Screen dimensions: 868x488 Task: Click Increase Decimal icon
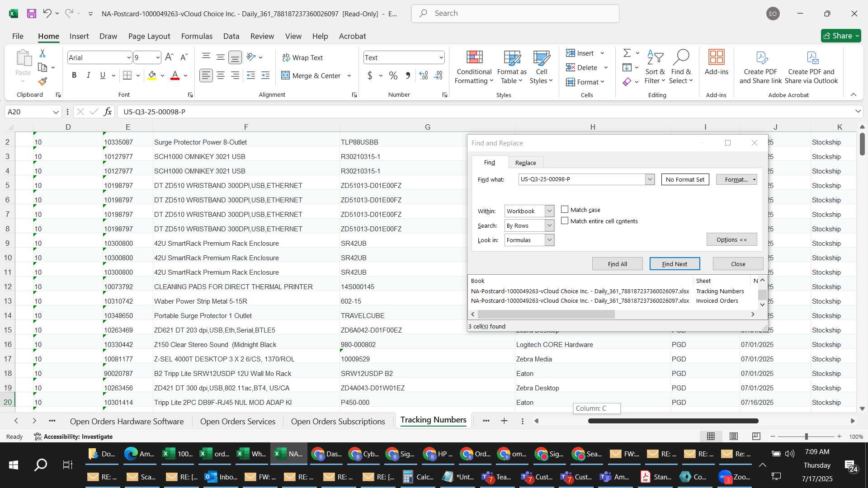424,75
